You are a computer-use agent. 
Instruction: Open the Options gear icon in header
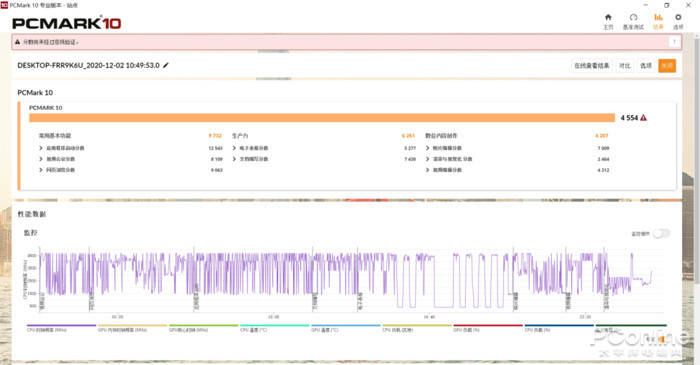(678, 21)
